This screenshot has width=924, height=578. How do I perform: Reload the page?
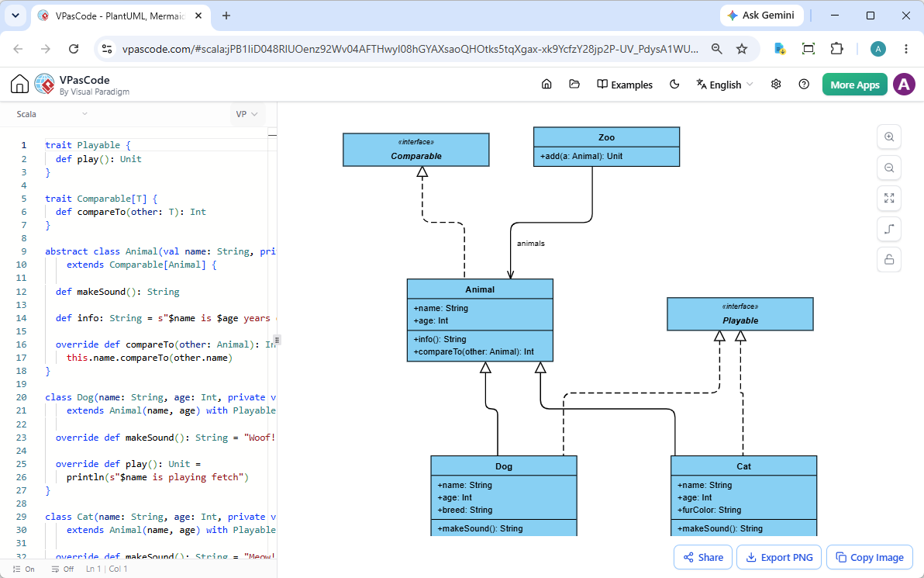[74, 49]
